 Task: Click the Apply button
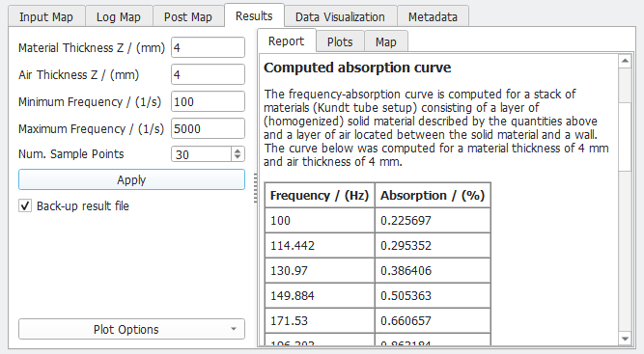click(131, 179)
